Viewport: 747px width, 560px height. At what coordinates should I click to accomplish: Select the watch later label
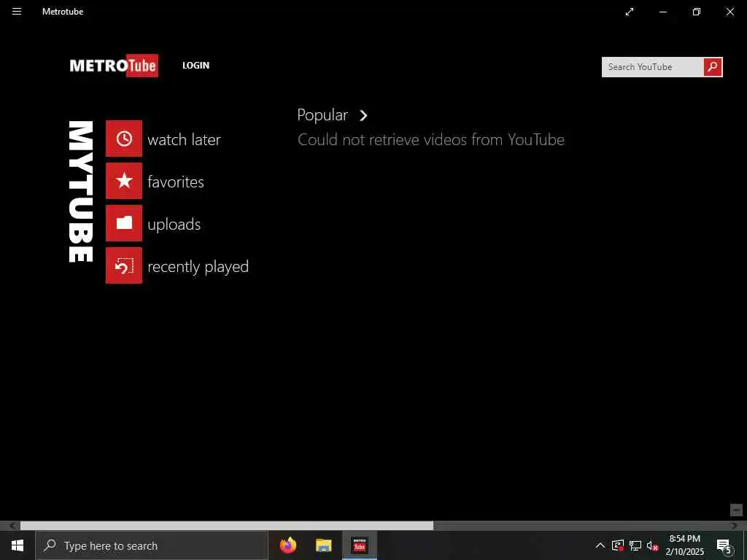[x=184, y=139]
